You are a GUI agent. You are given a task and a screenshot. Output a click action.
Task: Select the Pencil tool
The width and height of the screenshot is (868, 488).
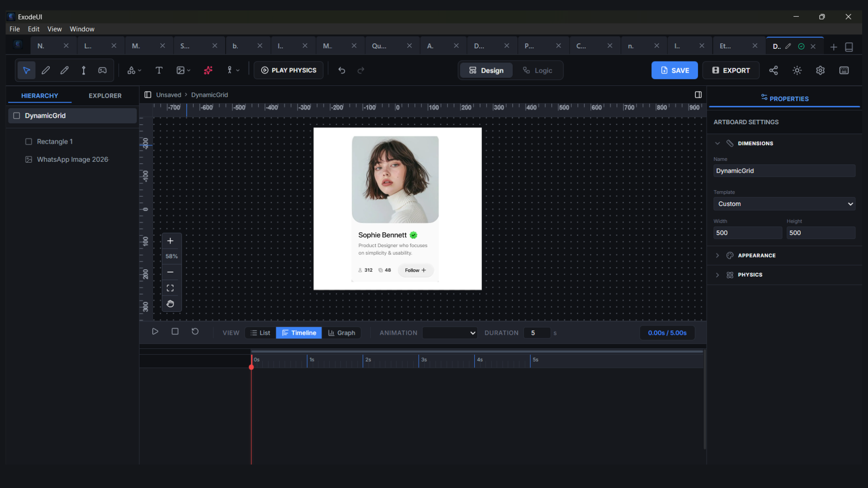coord(64,70)
